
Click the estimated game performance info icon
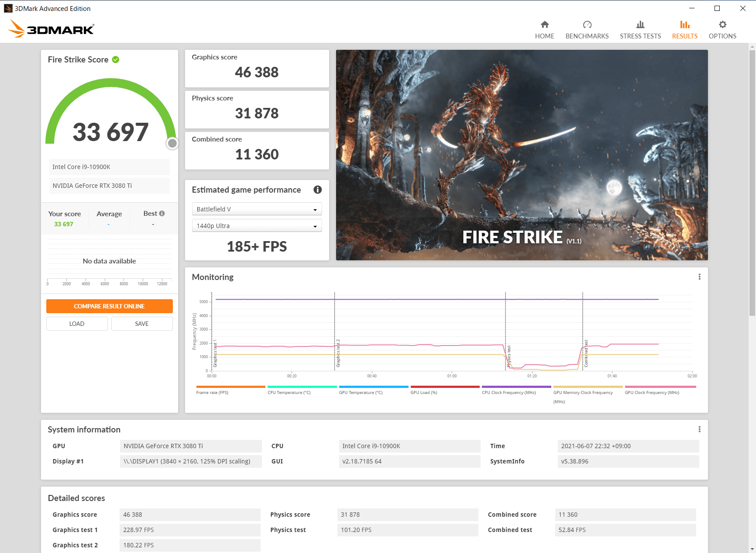(x=317, y=190)
